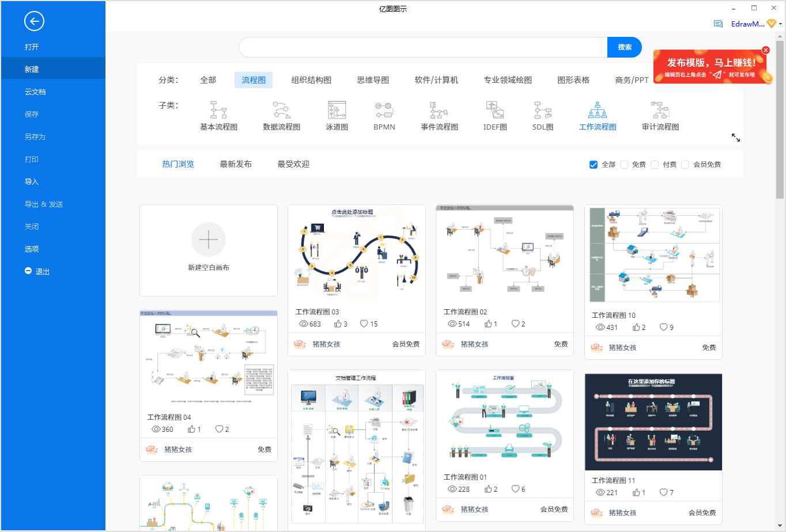Select the 事件流程图 subcategory icon
786x532 pixels.
[439, 109]
